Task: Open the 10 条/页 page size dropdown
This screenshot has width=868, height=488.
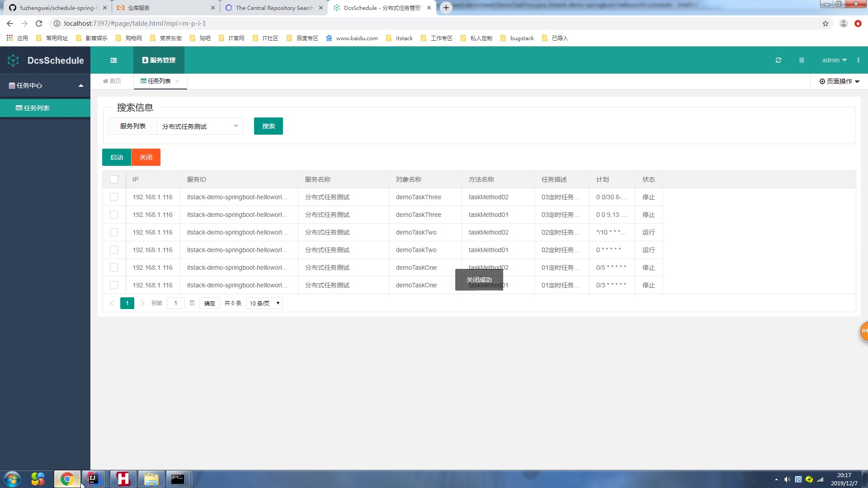Action: point(264,303)
